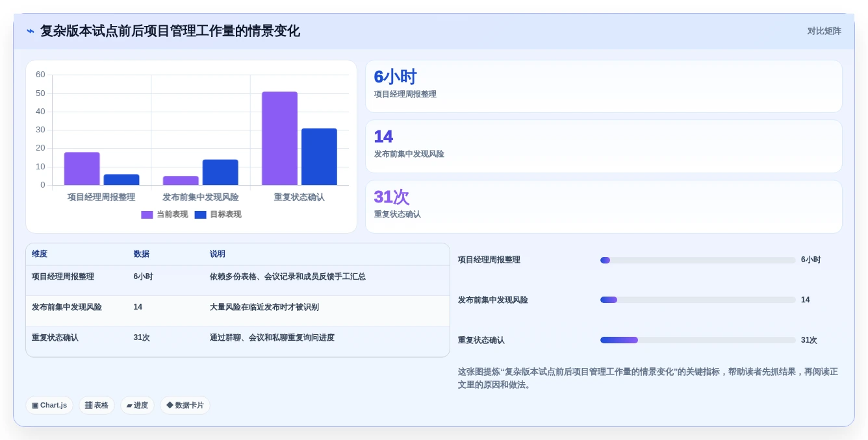
Task: Toggle the 当前表现 legend swatch
Action: [x=147, y=215]
